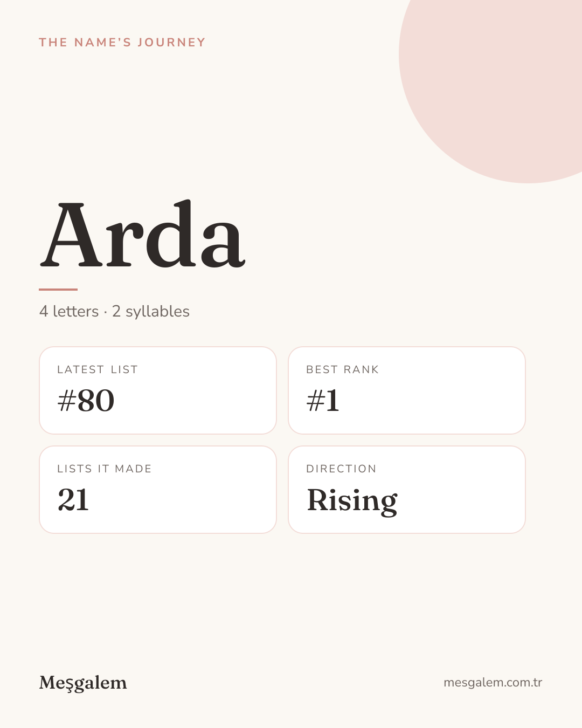Open the Direction card

pos(407,490)
